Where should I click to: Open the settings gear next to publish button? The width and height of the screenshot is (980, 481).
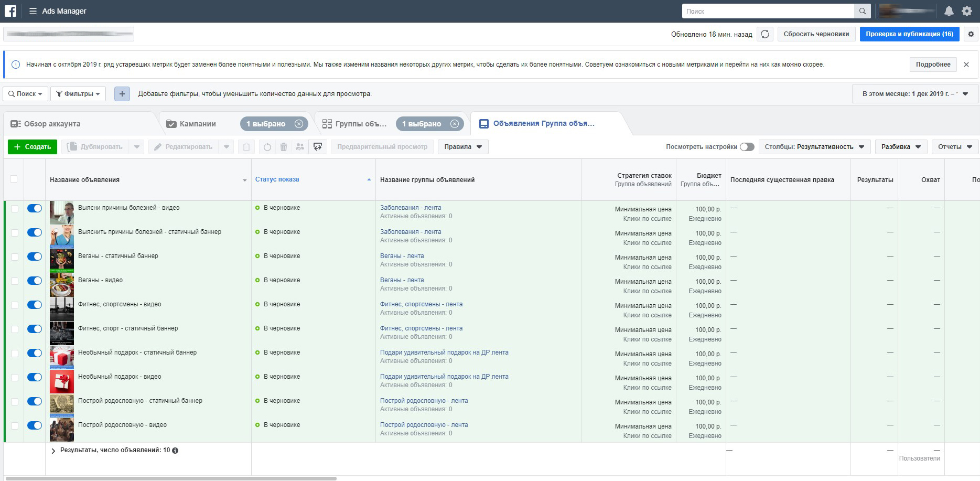(971, 34)
